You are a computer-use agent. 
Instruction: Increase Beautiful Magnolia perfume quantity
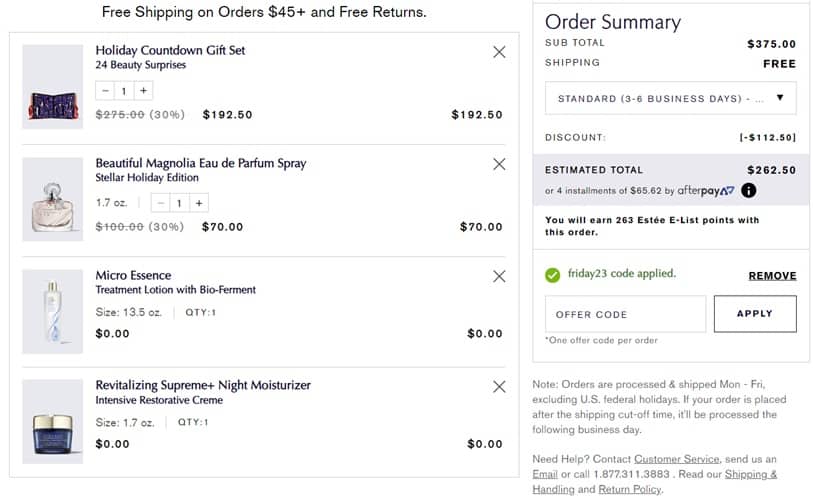pyautogui.click(x=199, y=203)
